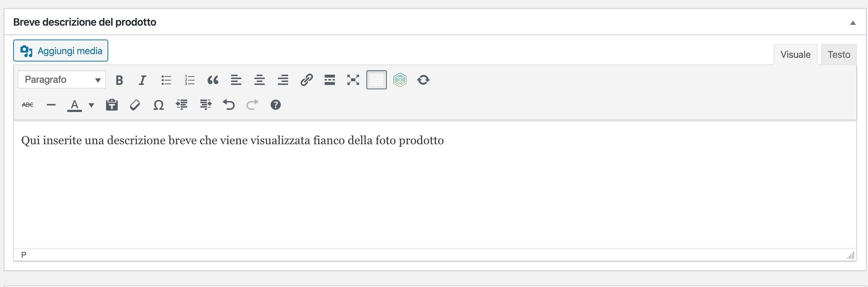Open the keyboard shortcuts help icon

point(275,105)
